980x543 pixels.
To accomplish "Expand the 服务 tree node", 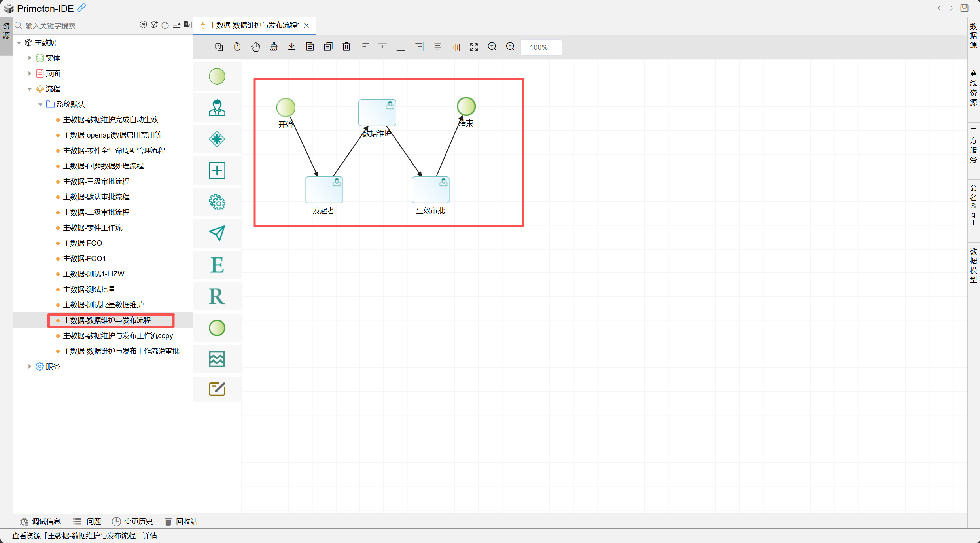I will click(x=30, y=367).
